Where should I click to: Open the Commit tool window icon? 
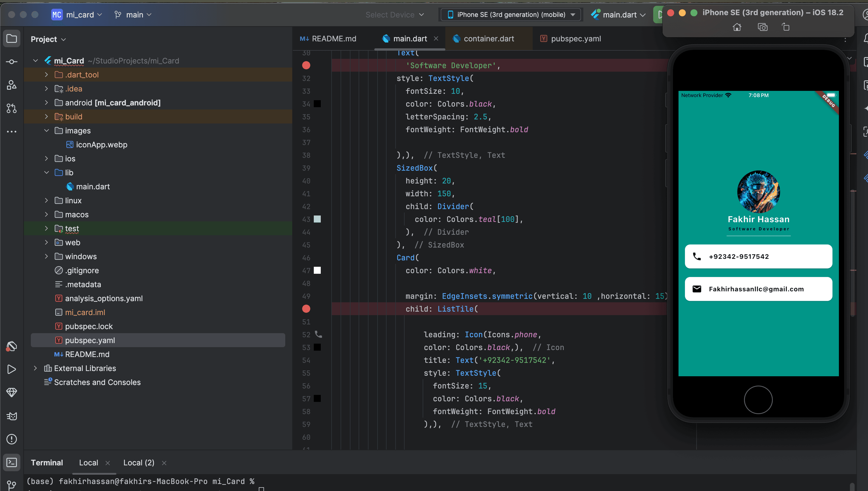[11, 62]
